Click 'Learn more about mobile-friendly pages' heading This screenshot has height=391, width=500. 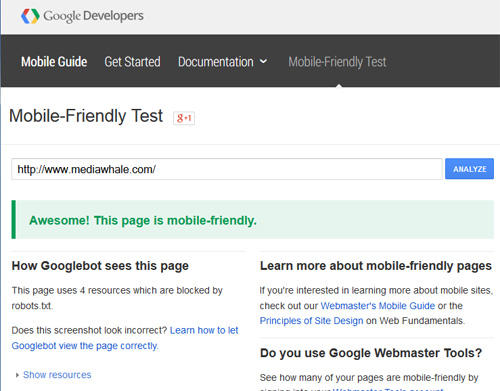click(376, 266)
